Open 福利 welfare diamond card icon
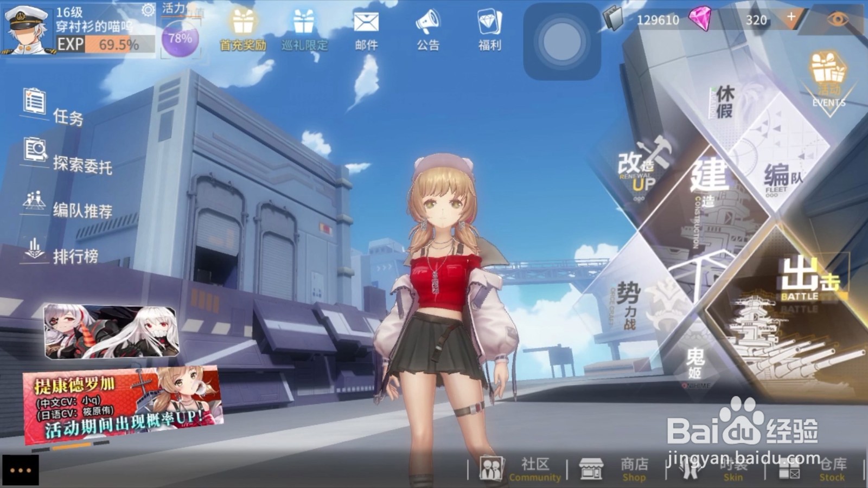The width and height of the screenshot is (868, 488). coord(490,30)
